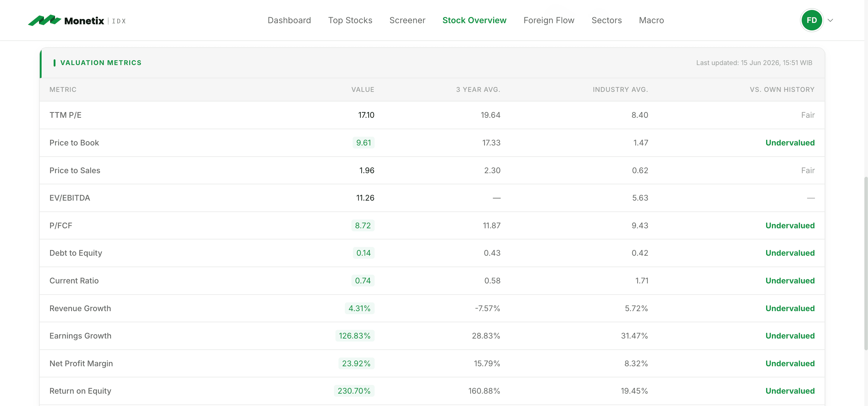Select the Current Ratio row label

(x=74, y=281)
